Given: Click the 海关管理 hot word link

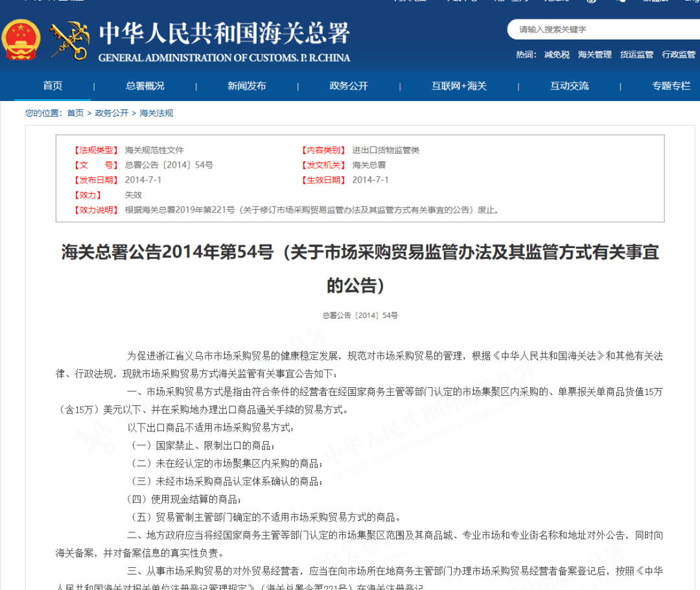Looking at the screenshot, I should pyautogui.click(x=593, y=54).
